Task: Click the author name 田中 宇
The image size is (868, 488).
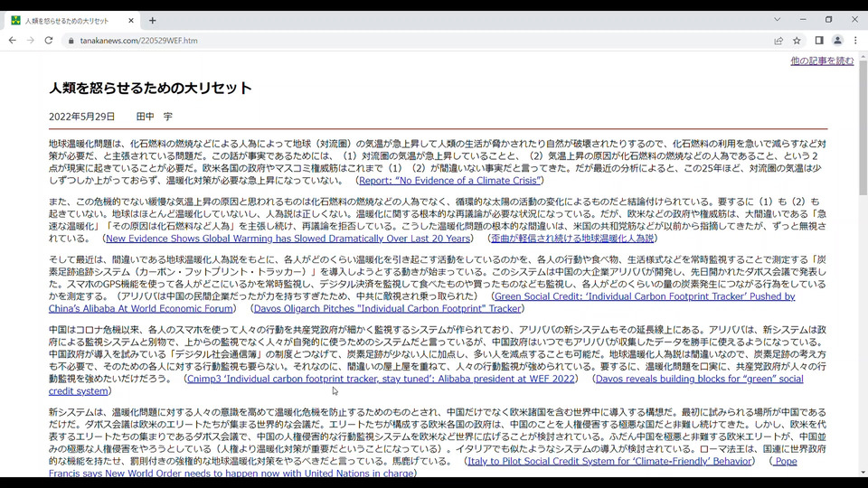Action: (155, 117)
